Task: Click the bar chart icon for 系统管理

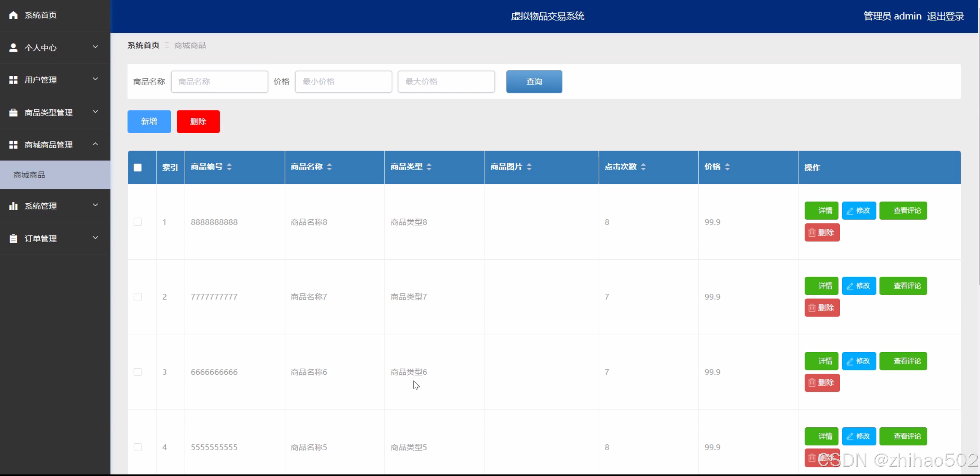Action: coord(13,206)
